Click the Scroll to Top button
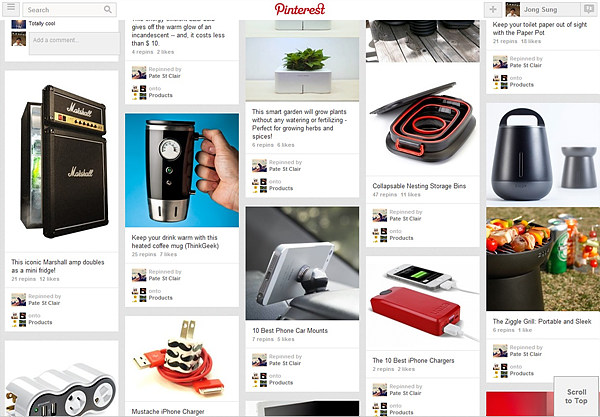 (576, 396)
